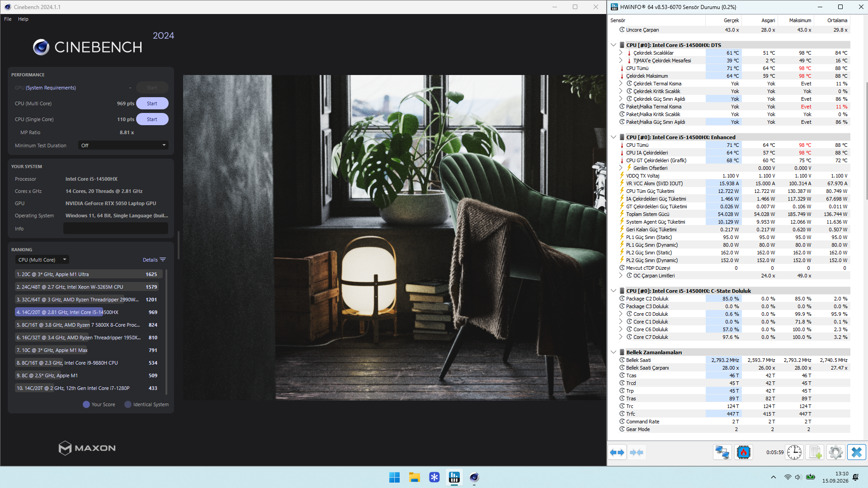Click HWiNFO logging sheet with plus icon

[x=815, y=452]
